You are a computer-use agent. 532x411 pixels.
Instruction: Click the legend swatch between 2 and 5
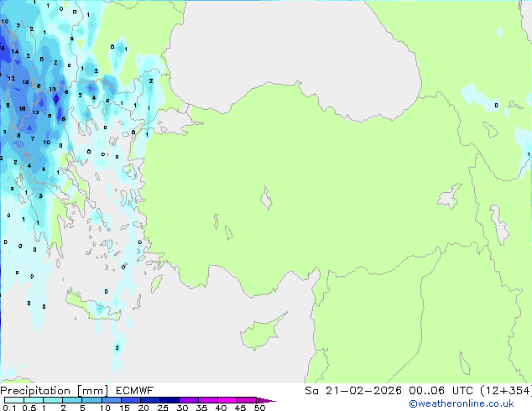pos(72,400)
